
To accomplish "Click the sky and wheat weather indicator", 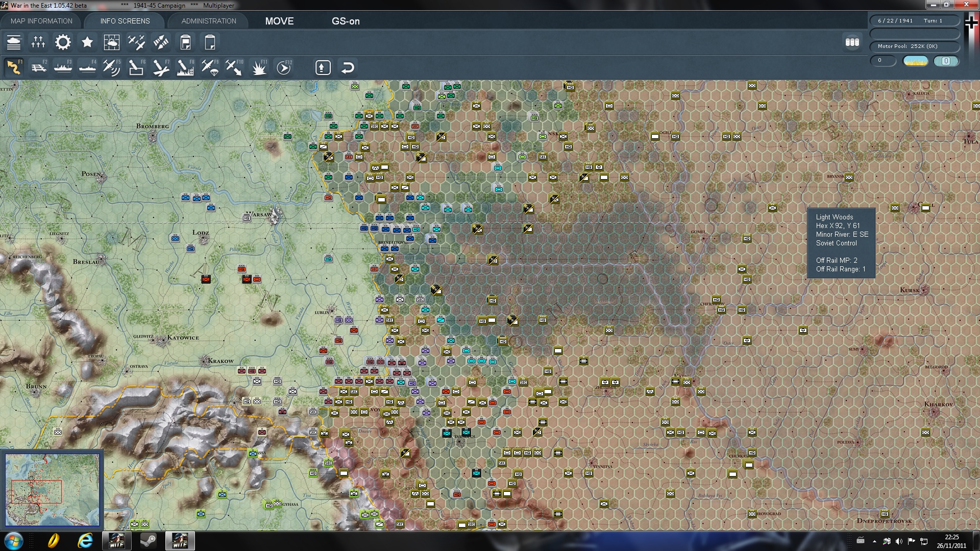I will (x=916, y=61).
